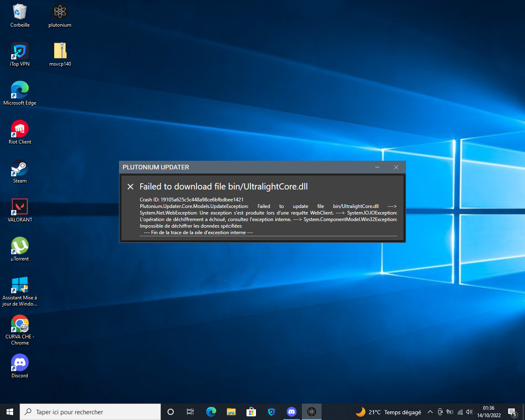Open the notification center icon
Viewport: 525px width, 420px height.
(512, 412)
